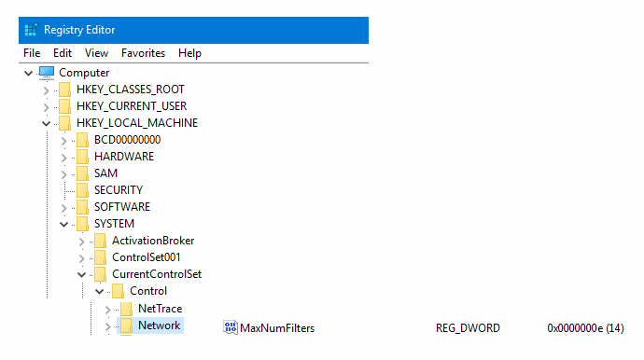Click the MaxNumFilters DWORD value icon

231,327
